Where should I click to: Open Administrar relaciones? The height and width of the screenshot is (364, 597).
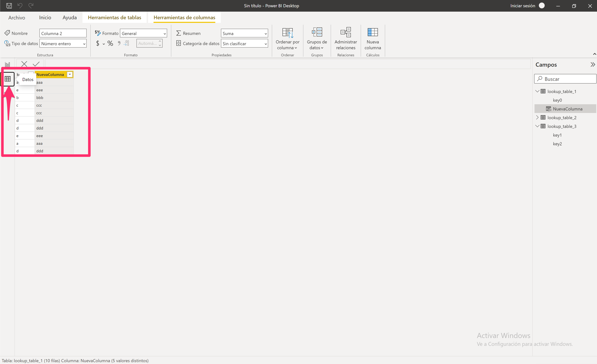coord(346,39)
